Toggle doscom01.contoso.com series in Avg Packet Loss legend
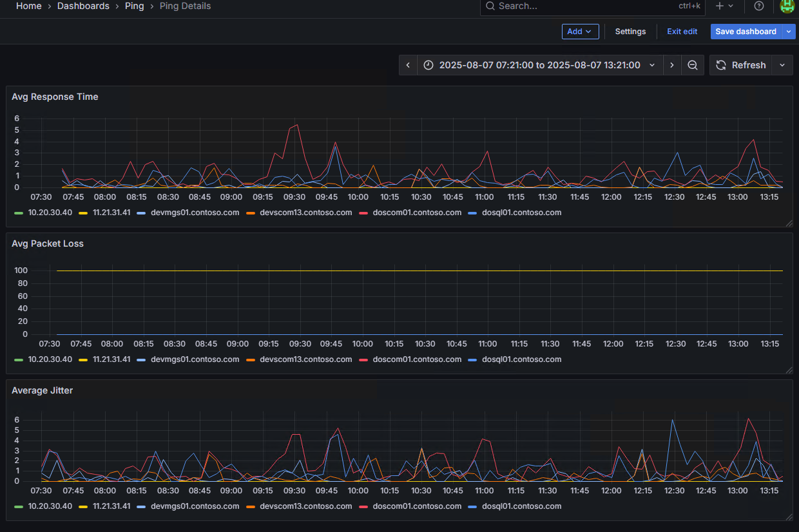Screen dimensions: 799x532 tap(416, 359)
